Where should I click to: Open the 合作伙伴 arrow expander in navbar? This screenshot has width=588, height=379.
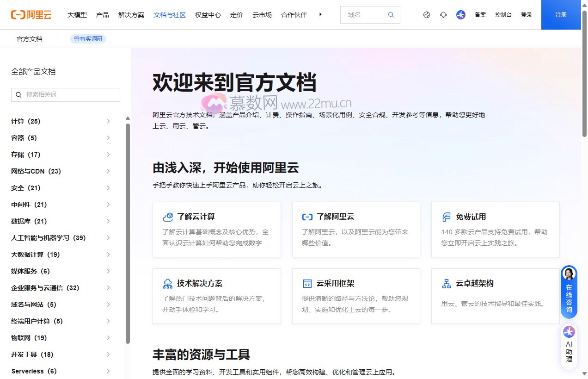tap(320, 14)
